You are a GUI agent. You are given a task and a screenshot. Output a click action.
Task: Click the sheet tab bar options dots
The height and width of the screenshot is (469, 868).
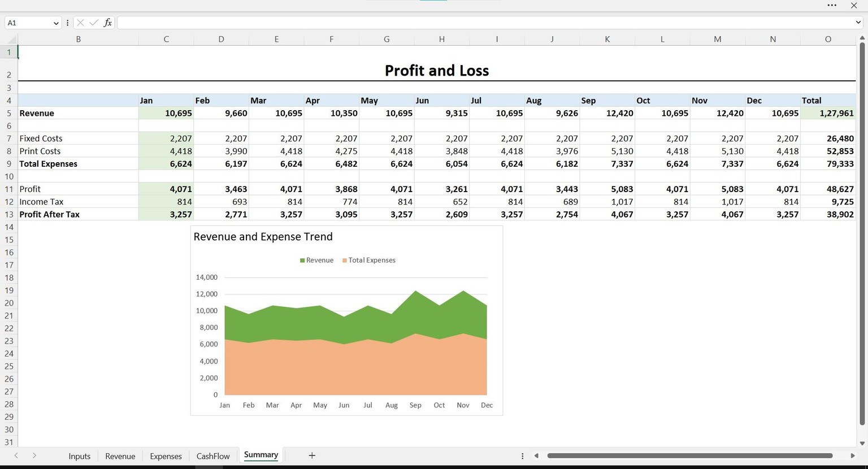click(x=522, y=456)
